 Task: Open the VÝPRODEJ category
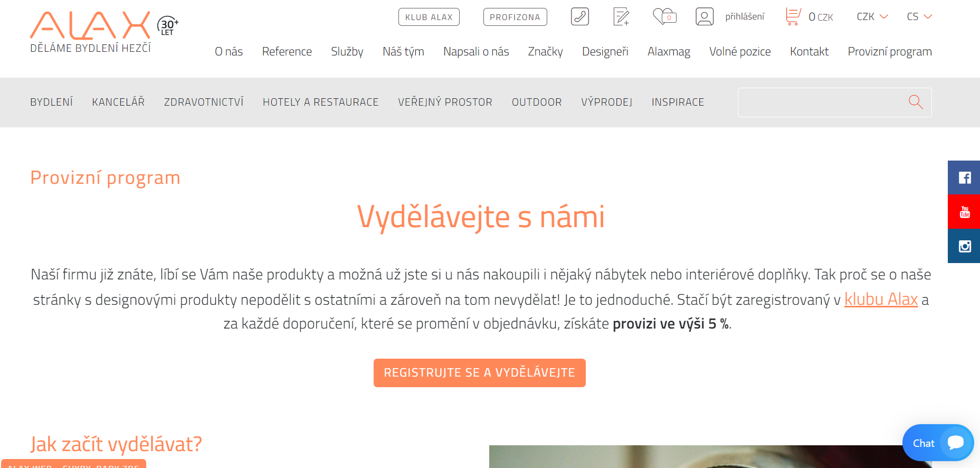pyautogui.click(x=606, y=102)
